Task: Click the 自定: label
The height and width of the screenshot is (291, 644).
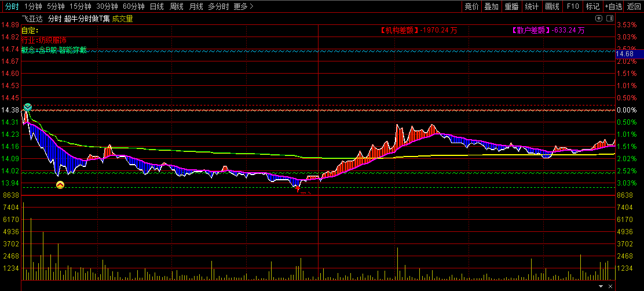Action: tap(30, 30)
